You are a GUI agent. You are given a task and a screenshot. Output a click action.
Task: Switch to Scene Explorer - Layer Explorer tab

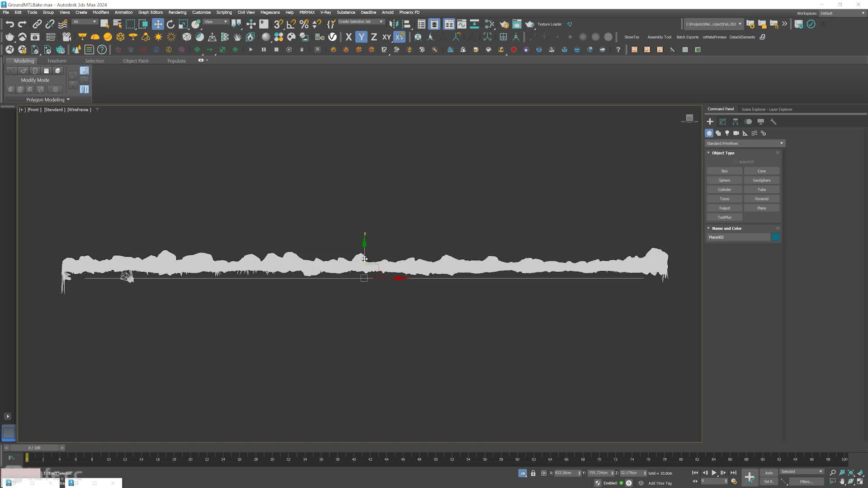(x=767, y=109)
